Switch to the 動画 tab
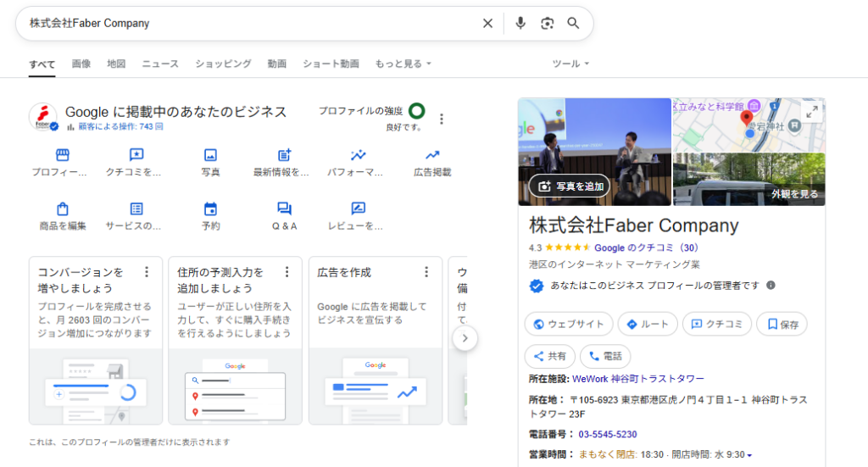This screenshot has height=467, width=868. click(x=277, y=64)
